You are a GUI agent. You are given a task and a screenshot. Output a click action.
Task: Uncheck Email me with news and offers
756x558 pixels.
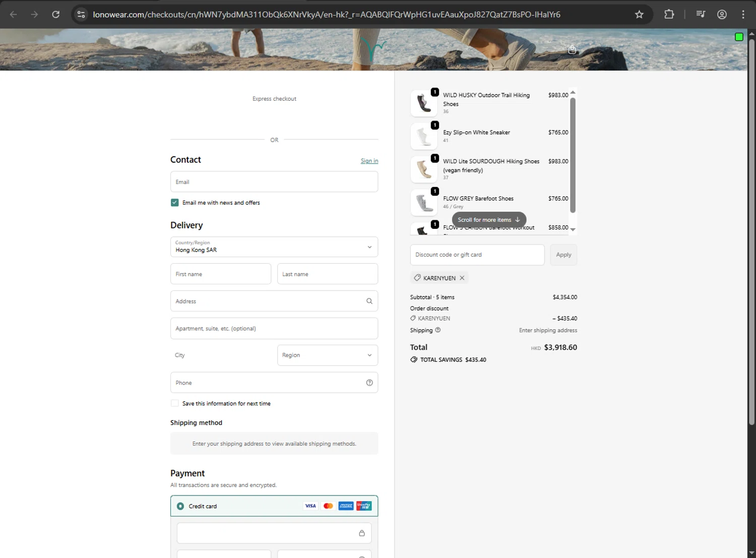(174, 202)
